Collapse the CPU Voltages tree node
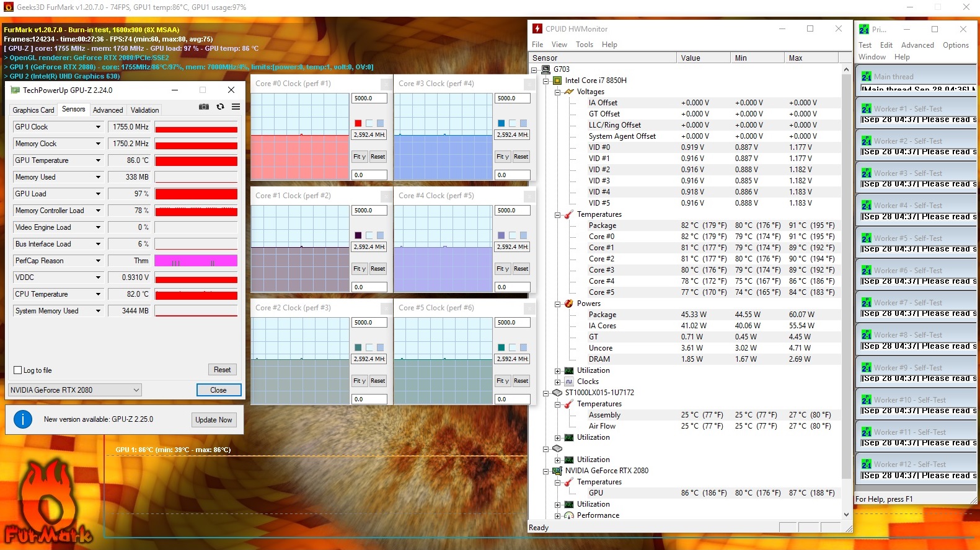Viewport: 980px width, 550px height. tap(557, 92)
